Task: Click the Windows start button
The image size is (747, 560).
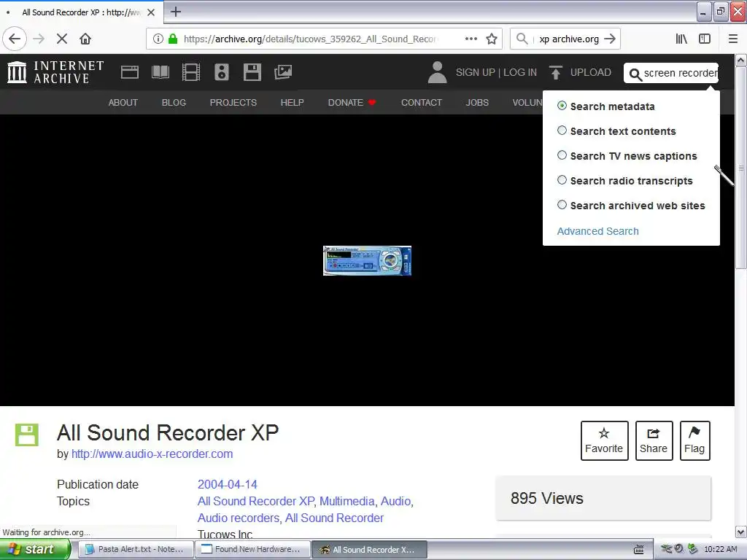Action: [x=35, y=549]
